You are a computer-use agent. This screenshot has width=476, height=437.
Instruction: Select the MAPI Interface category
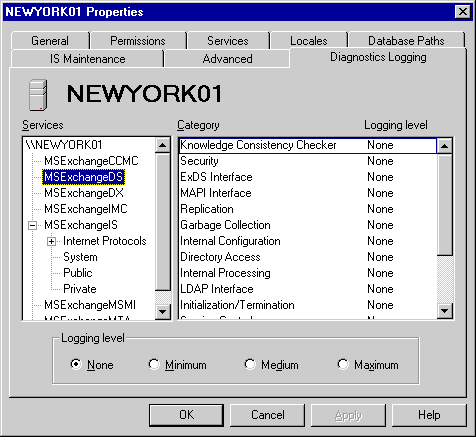pos(308,193)
